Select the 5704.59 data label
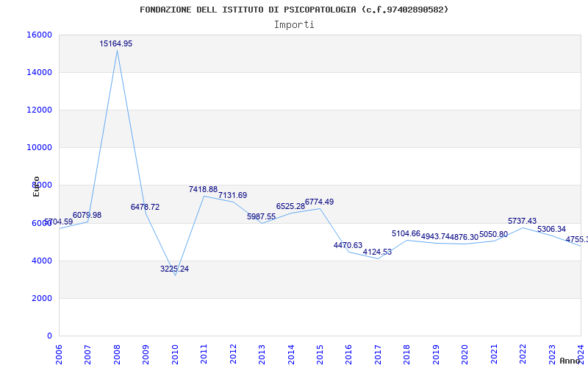 (59, 222)
